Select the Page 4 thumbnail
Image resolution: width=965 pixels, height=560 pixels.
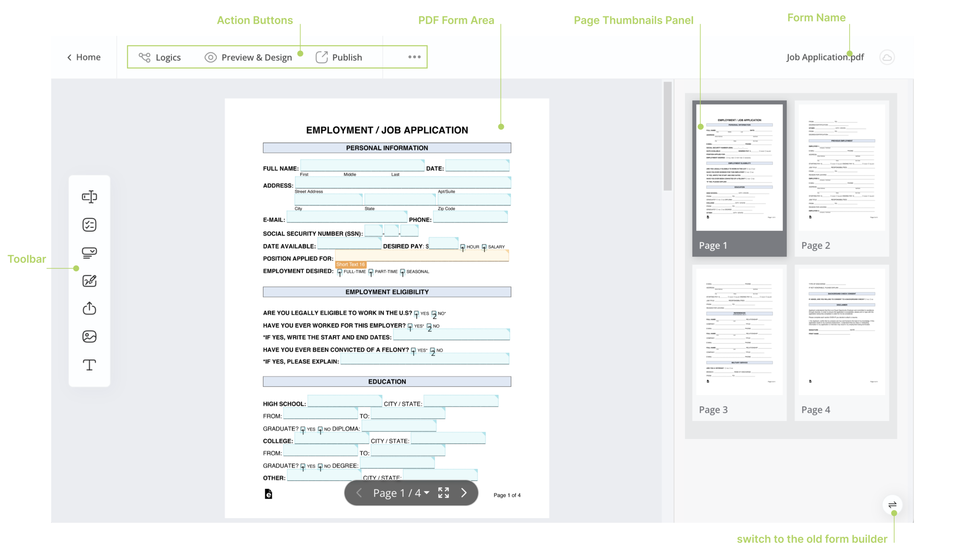point(841,343)
